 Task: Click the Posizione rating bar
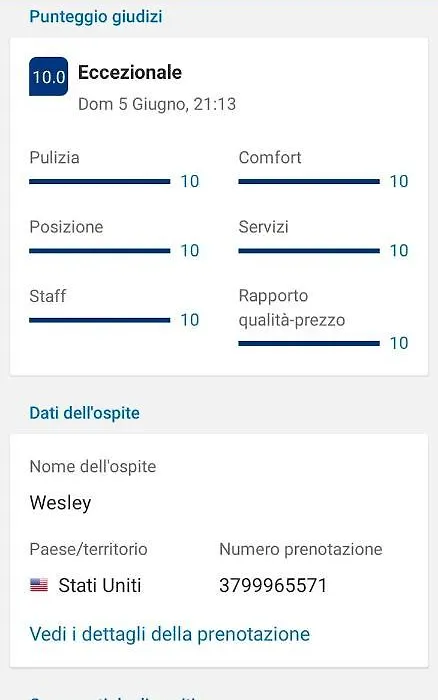100,251
